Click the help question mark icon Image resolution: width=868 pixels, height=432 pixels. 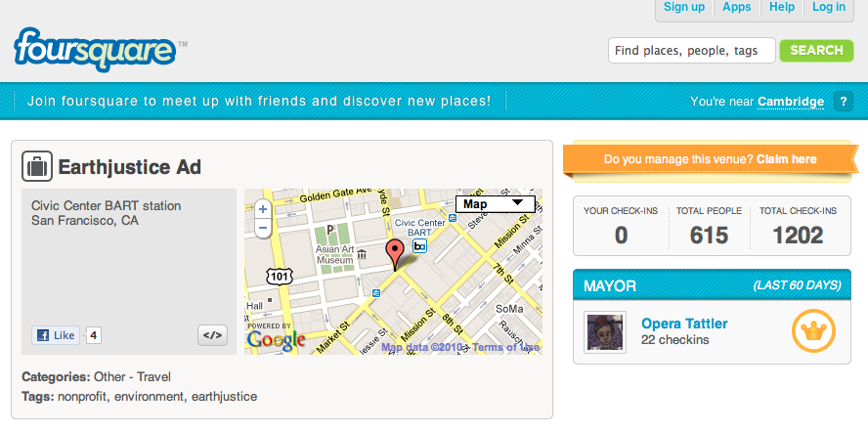click(x=844, y=101)
